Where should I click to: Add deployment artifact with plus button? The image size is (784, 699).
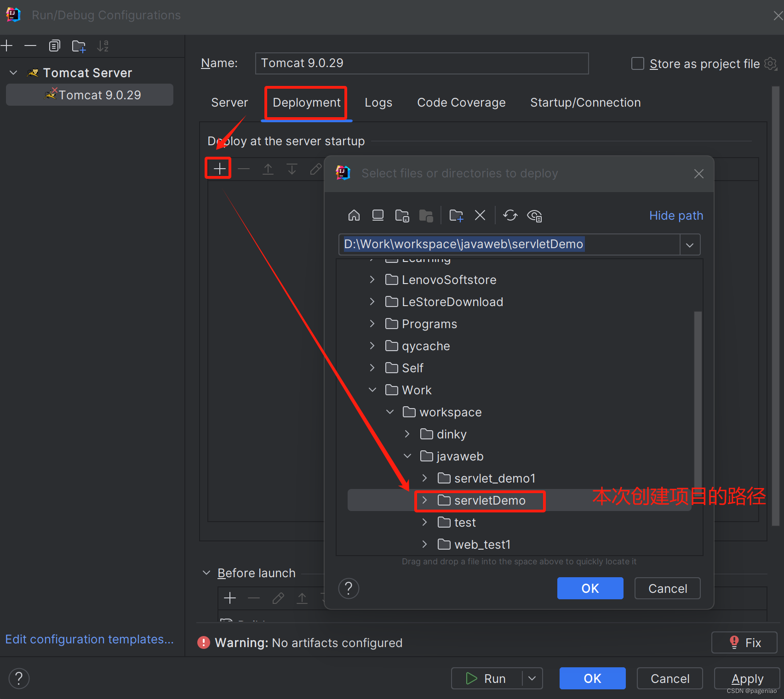220,169
